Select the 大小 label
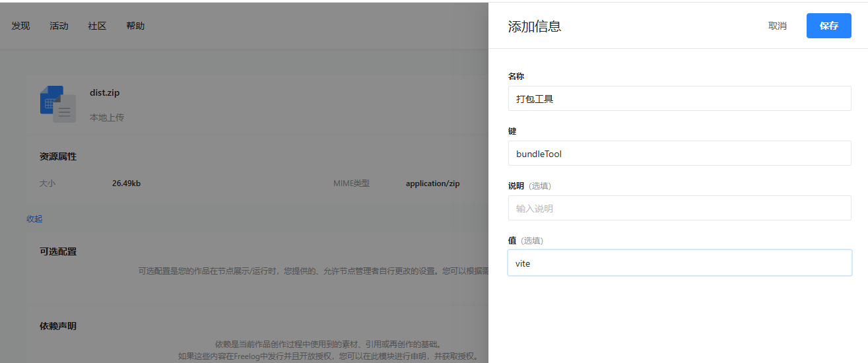Screen dimensions: 868x363 [x=48, y=183]
